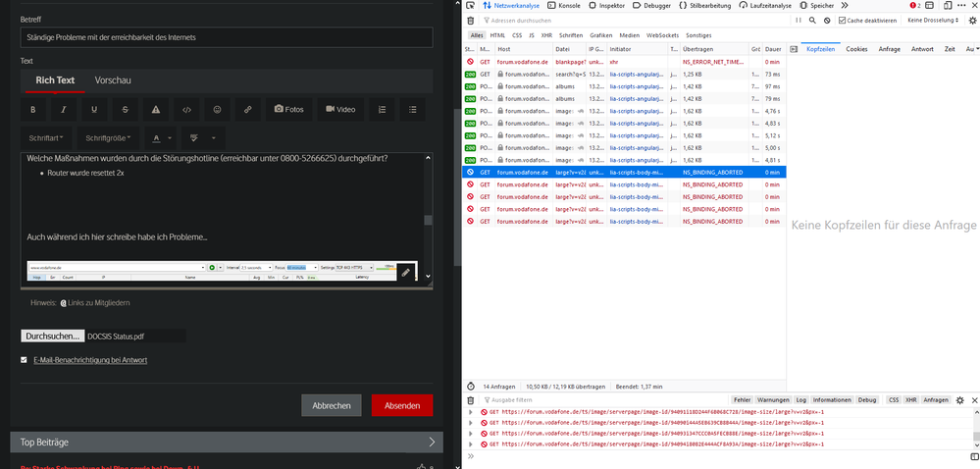
Task: Click the error count indicator
Action: 915,5
